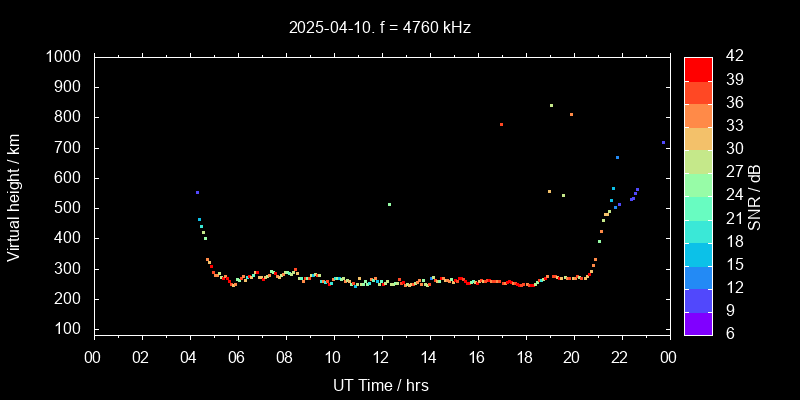This screenshot has width=800, height=400.
Task: Click the red 39–42 dB colorbar segment
Action: (698, 68)
